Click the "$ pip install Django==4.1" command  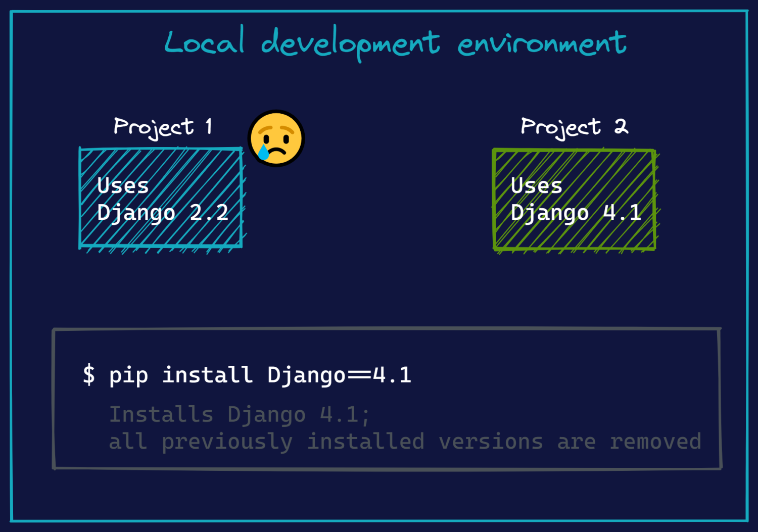point(247,375)
